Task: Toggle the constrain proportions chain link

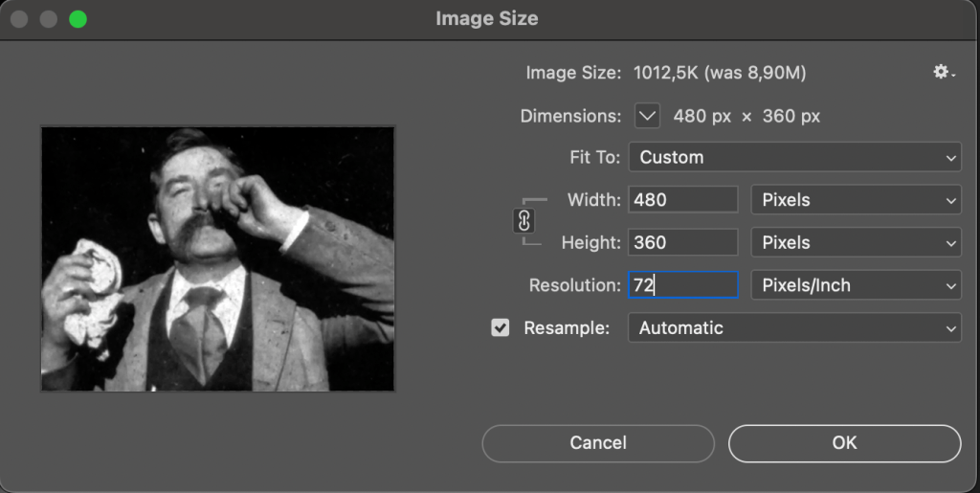Action: pos(523,221)
